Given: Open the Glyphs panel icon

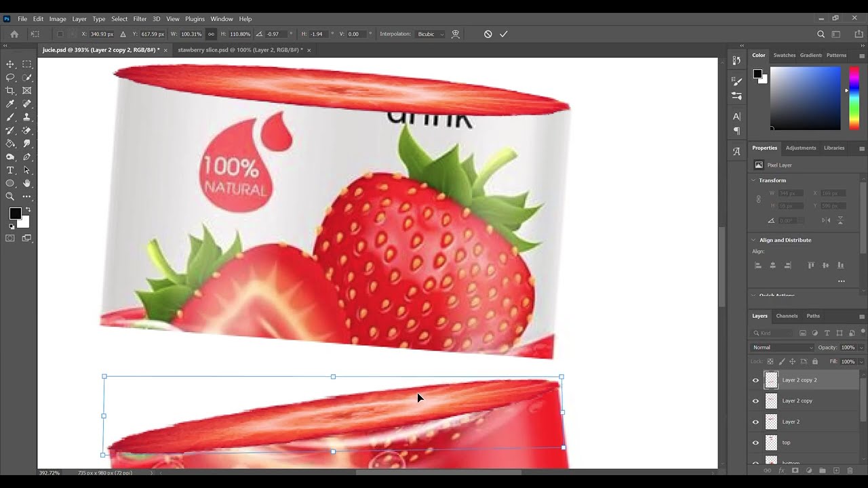Looking at the screenshot, I should tap(737, 152).
